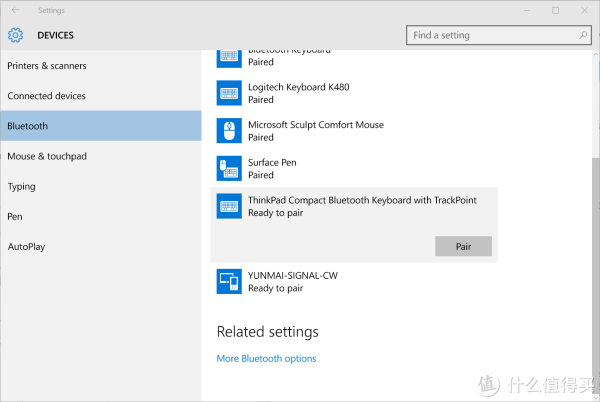Open More Bluetooth options link

pos(266,359)
